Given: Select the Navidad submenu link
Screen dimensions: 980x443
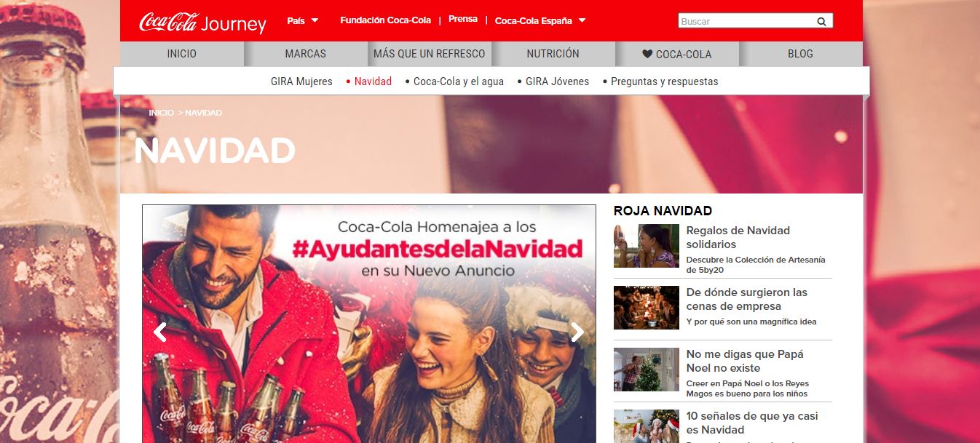Looking at the screenshot, I should [x=373, y=81].
